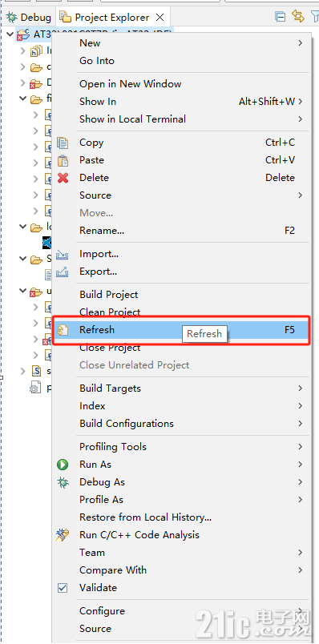Close the Project Explorer tab
Screen dimensions: 319x644
pos(160,18)
